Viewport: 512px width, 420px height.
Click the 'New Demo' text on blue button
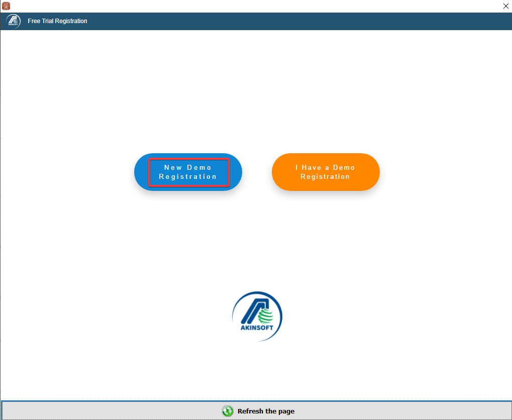point(188,168)
